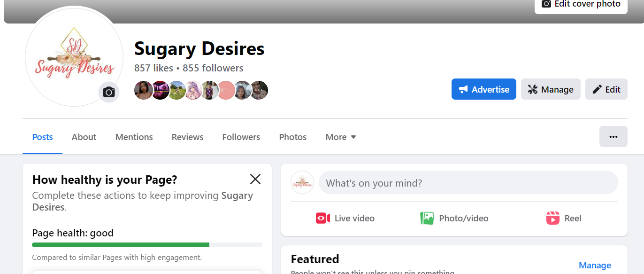Open the Mentions tab

point(134,137)
